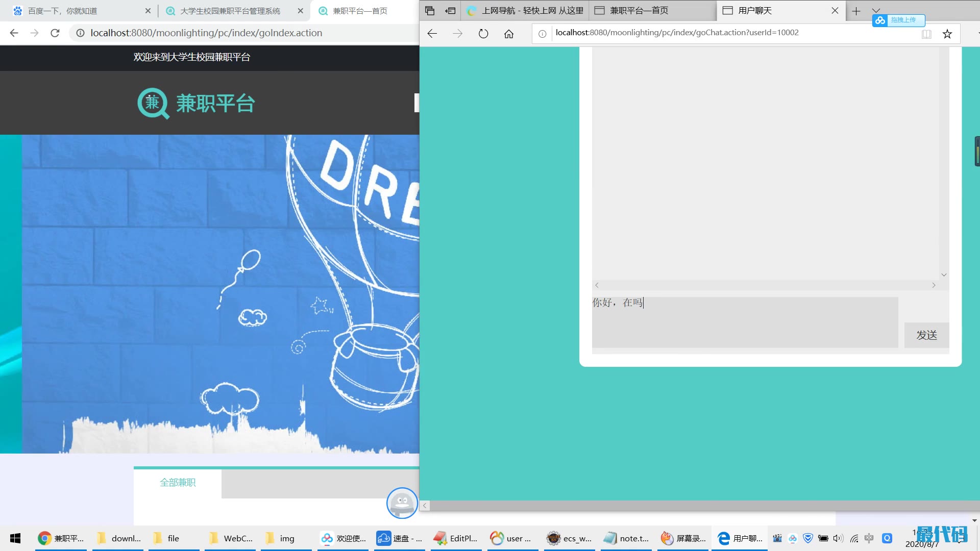Switch to the 兼职平台—首页 Edge tab
Image resolution: width=980 pixels, height=551 pixels.
(x=639, y=11)
